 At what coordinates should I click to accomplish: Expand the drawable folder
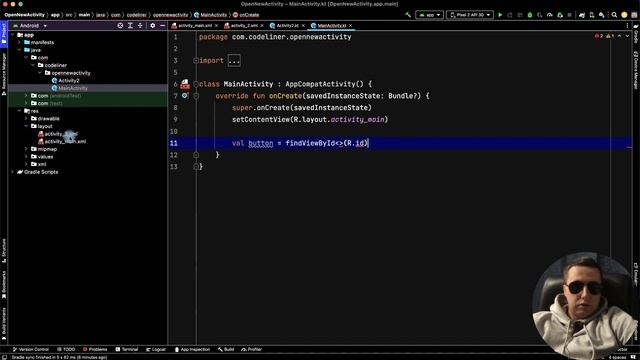pos(26,119)
